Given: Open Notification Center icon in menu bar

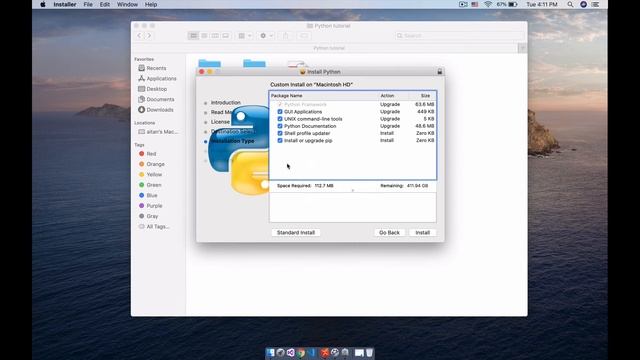Looking at the screenshot, I should (x=596, y=4).
